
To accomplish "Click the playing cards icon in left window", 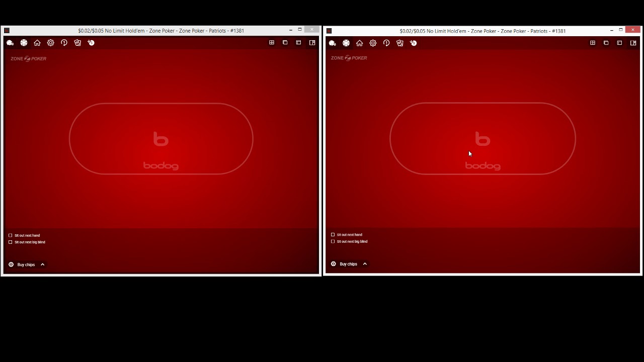I will tap(77, 43).
